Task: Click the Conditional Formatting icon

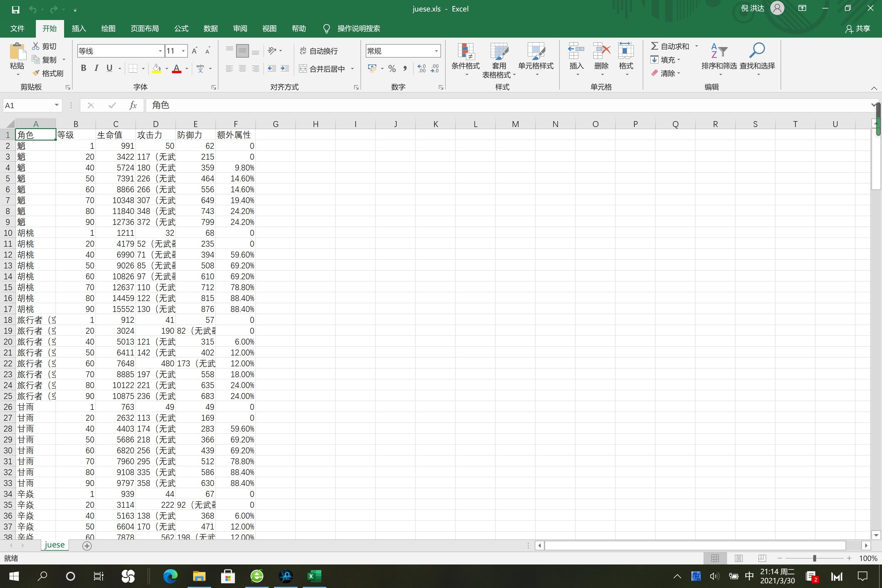Action: coord(465,51)
